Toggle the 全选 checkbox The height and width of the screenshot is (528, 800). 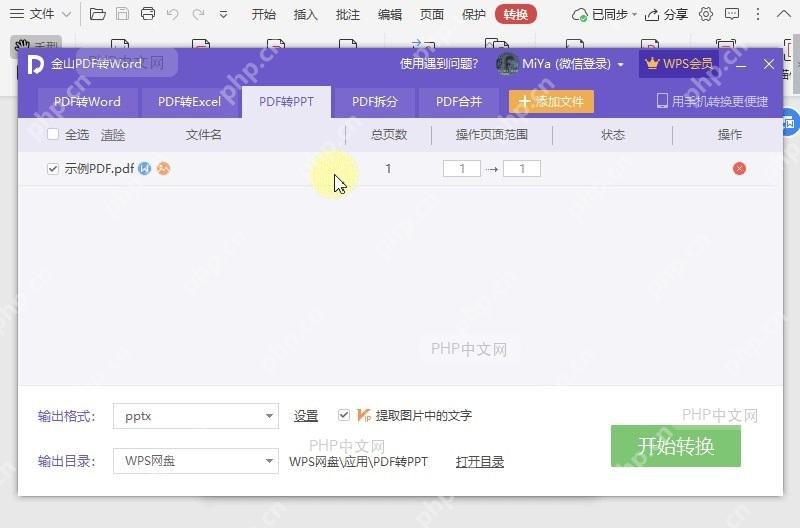coord(53,134)
